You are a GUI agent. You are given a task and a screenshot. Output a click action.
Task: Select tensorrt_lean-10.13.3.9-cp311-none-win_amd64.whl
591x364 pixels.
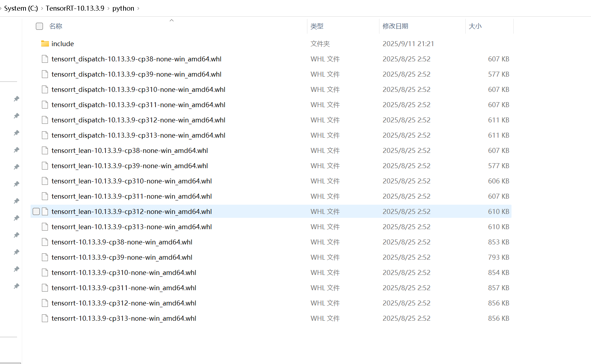[132, 196]
